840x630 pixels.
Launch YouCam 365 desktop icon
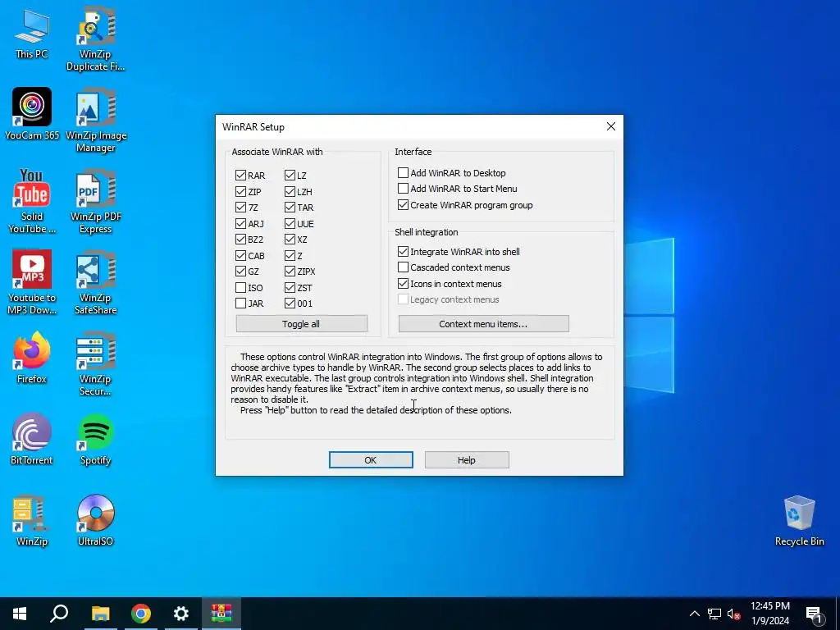(x=32, y=114)
